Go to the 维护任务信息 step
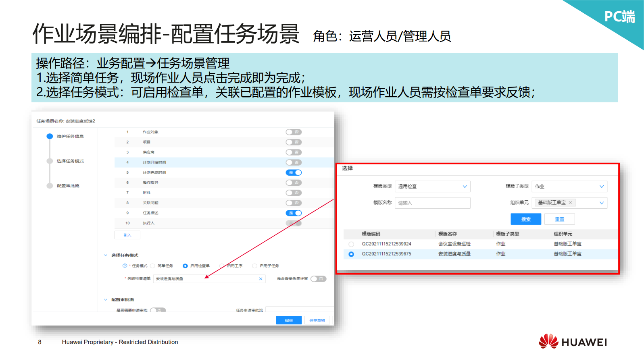The width and height of the screenshot is (644, 361). tap(70, 137)
